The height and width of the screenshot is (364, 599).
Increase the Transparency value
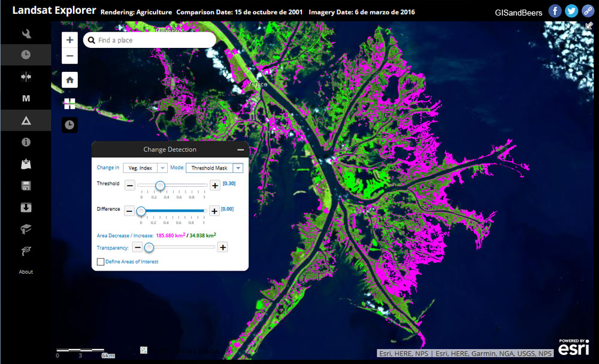223,247
